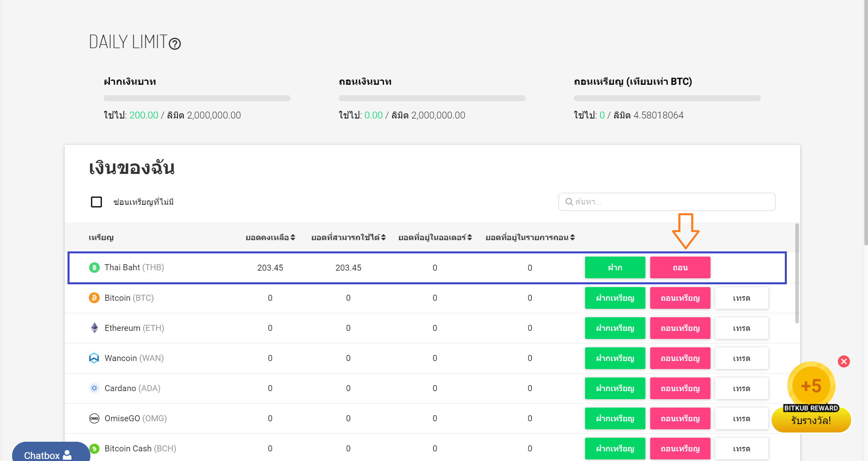Click ถอนเหรียญ for Bitcoin Cash (BCH)
Viewport: 868px width, 461px height.
point(680,449)
